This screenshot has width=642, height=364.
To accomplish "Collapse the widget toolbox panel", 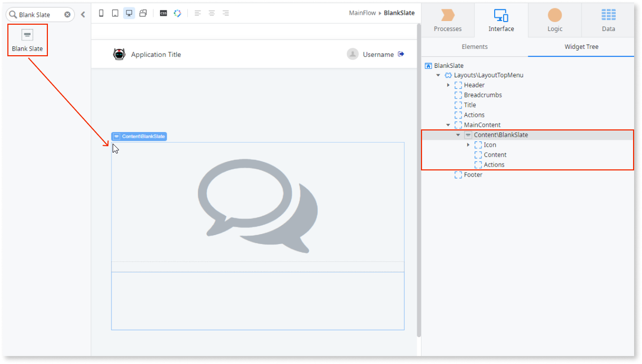I will [83, 15].
